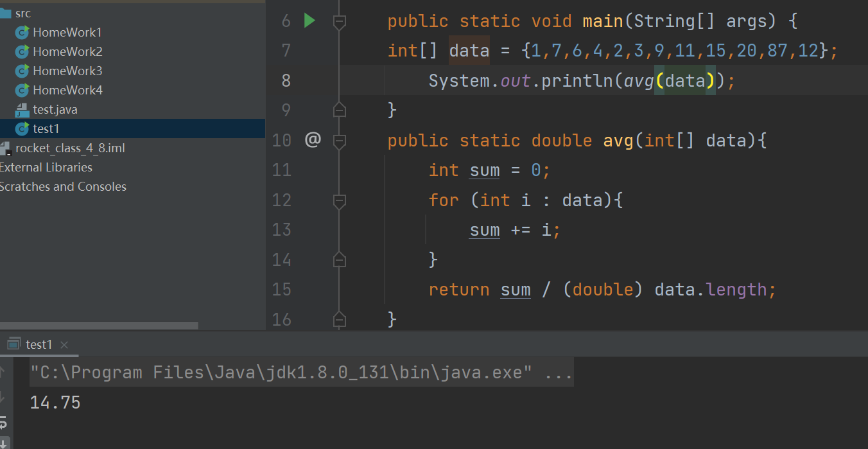
Task: Click 'System.out.println' on line 8
Action: pos(521,80)
